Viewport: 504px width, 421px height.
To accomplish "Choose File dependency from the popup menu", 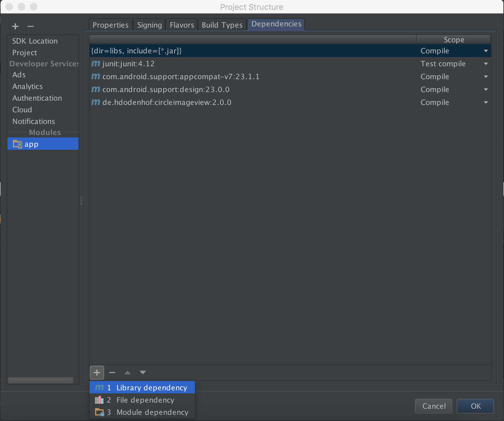I will (x=142, y=400).
